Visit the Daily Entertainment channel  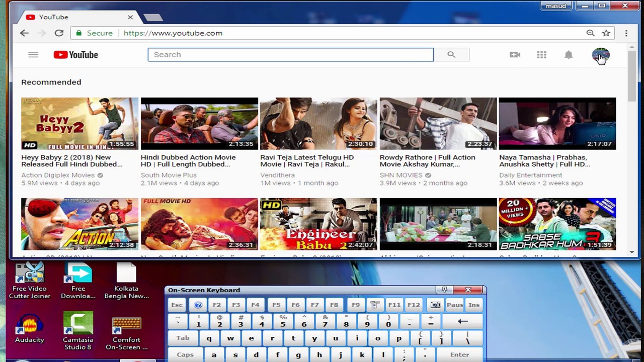[531, 175]
